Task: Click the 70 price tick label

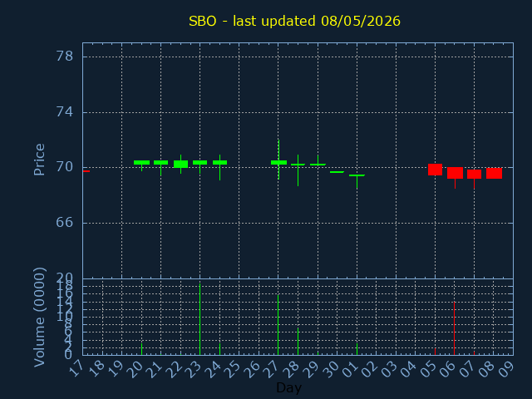Action: click(64, 167)
